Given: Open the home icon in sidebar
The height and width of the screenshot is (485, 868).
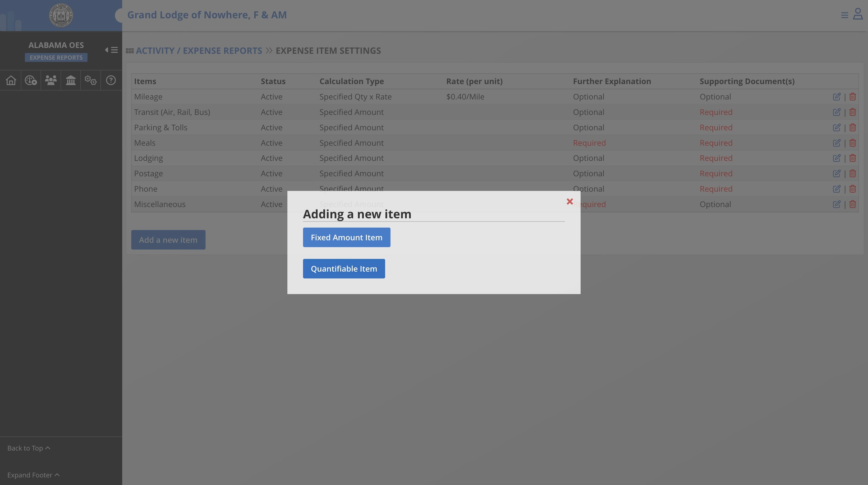Looking at the screenshot, I should click(11, 80).
